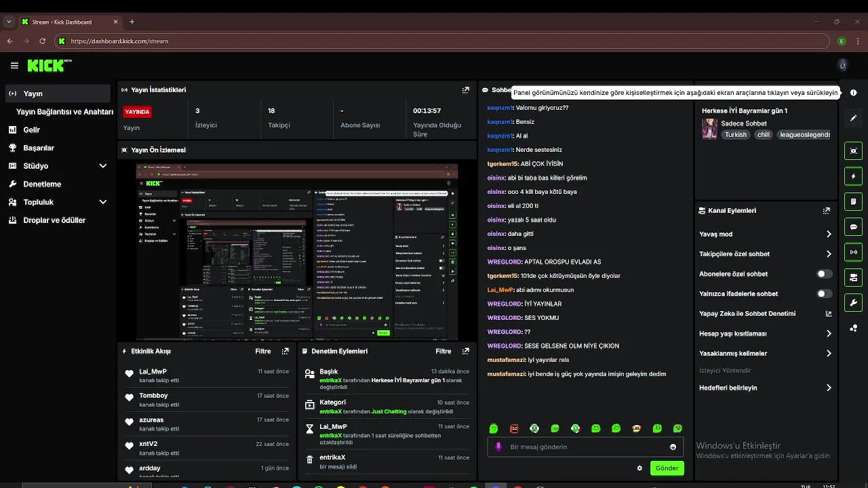Image resolution: width=868 pixels, height=488 pixels.
Task: Open the emoji picker in message box
Action: click(673, 447)
